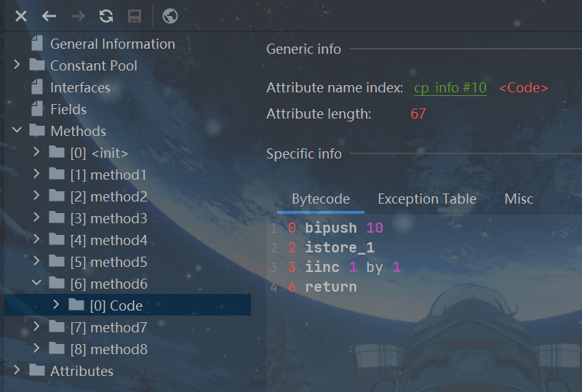Click the General Information file icon

(37, 44)
